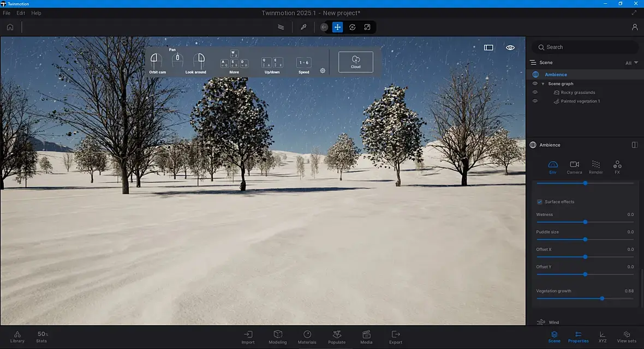The width and height of the screenshot is (644, 349).
Task: Switch to the Camera tab
Action: (574, 167)
